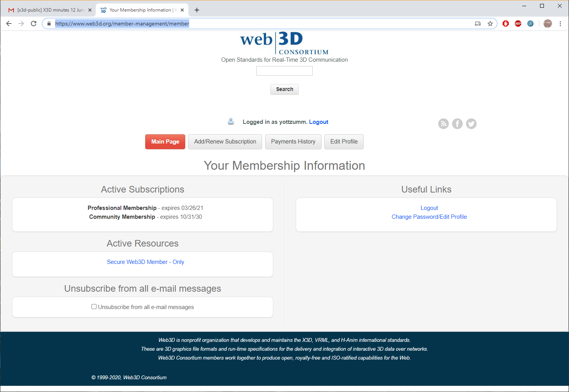Click the Useful Links heading
Viewport: 569px width, 392px height.
click(426, 189)
